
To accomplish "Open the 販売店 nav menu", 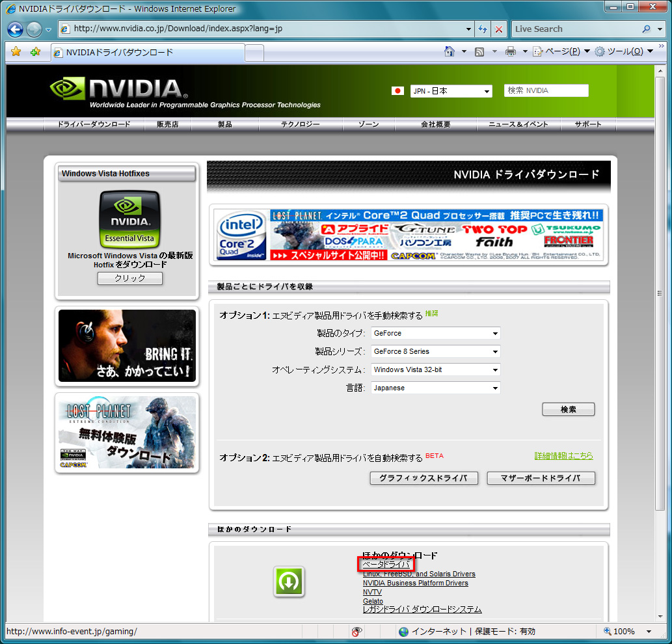I will coord(168,124).
